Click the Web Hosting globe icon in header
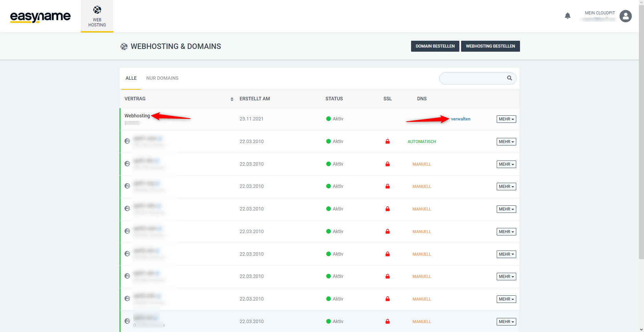 (x=97, y=10)
